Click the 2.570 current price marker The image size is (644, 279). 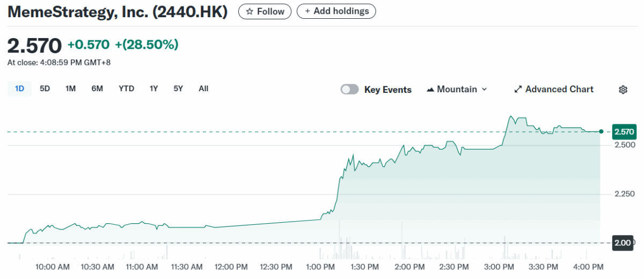(x=625, y=131)
